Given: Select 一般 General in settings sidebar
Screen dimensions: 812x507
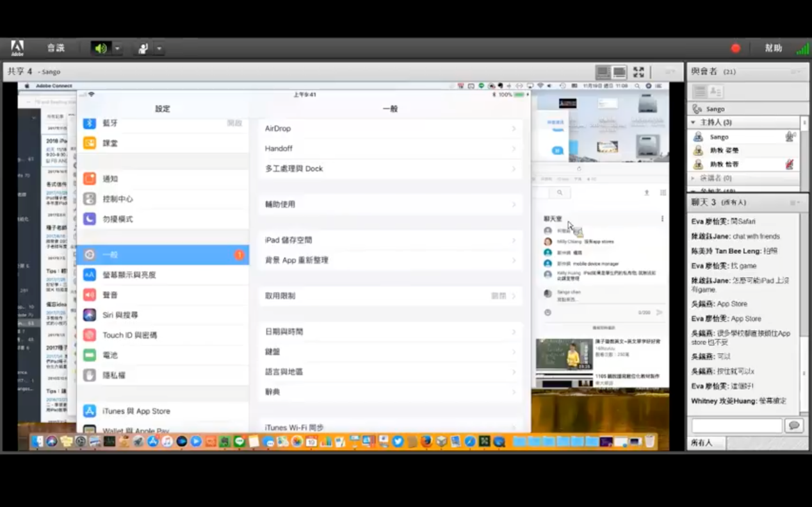Looking at the screenshot, I should pos(163,254).
